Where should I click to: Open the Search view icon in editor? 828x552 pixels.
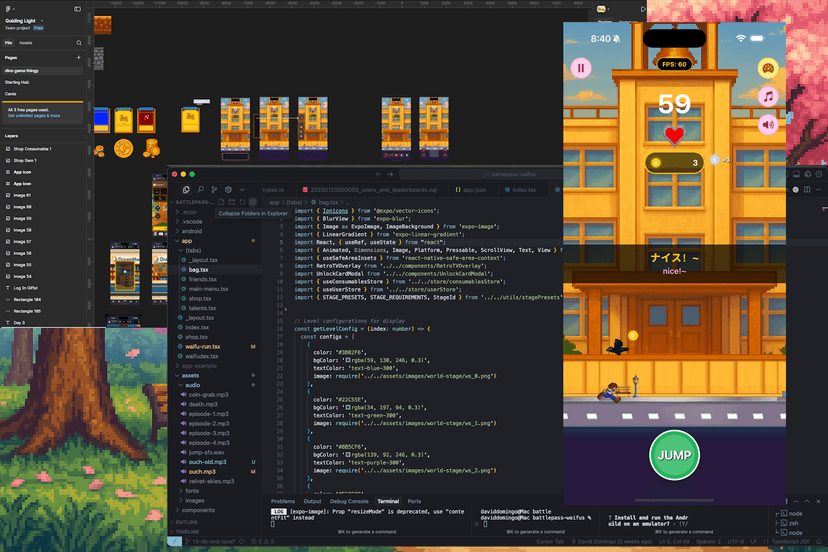pos(200,190)
